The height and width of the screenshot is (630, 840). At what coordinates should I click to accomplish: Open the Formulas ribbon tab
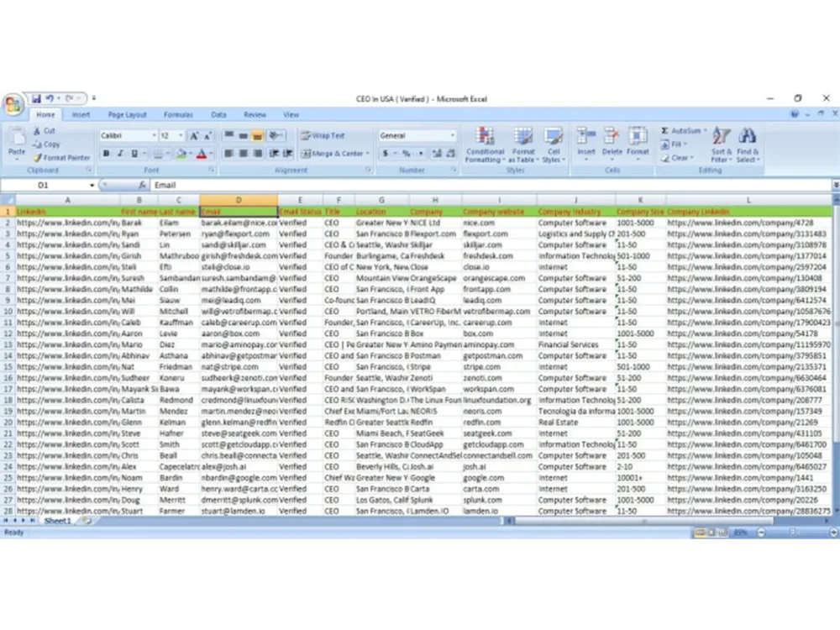click(178, 114)
